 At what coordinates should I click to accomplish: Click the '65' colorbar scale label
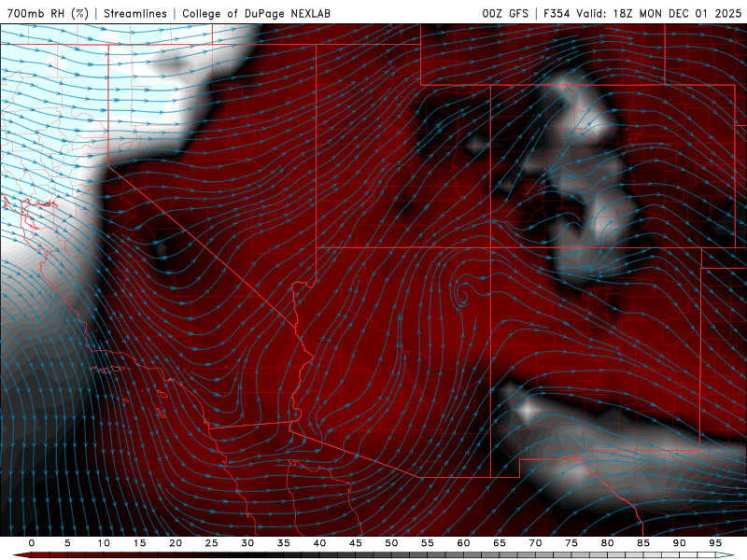coord(500,543)
